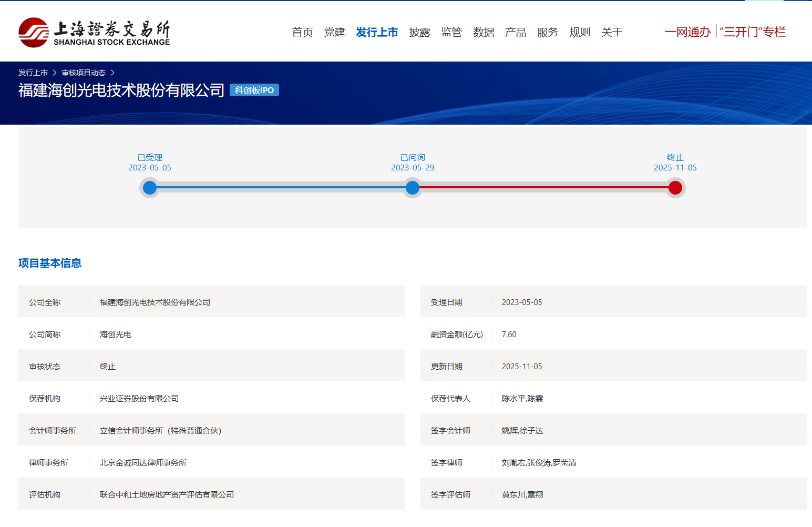Go to 审核项目动态 breadcrumb

(84, 73)
